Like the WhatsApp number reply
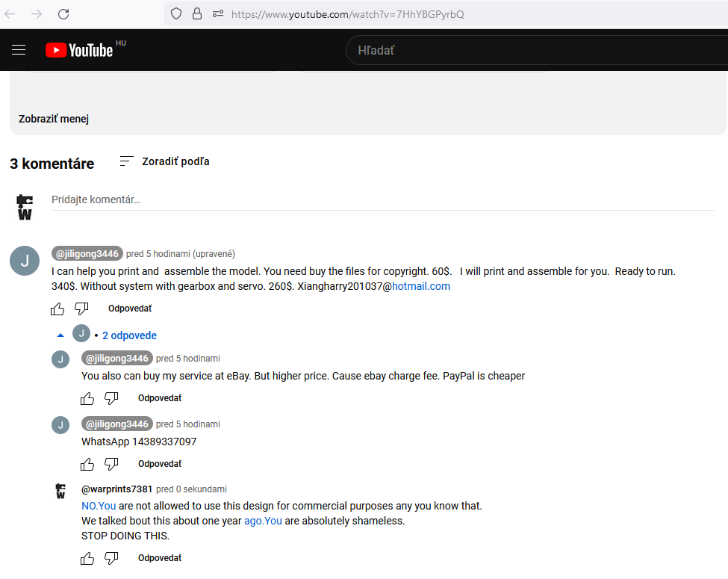This screenshot has width=728, height=579. 87,464
